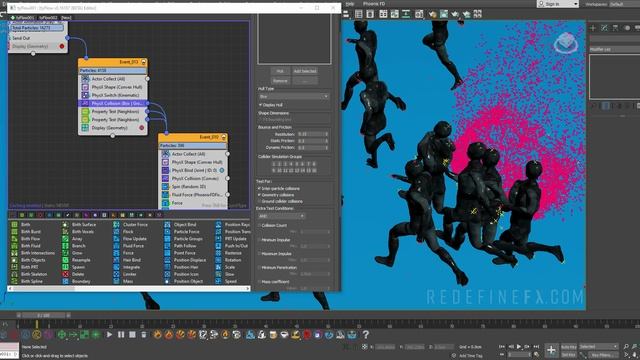This screenshot has width=640, height=360.
Task: Click the Auto Key button
Action: [x=569, y=347]
